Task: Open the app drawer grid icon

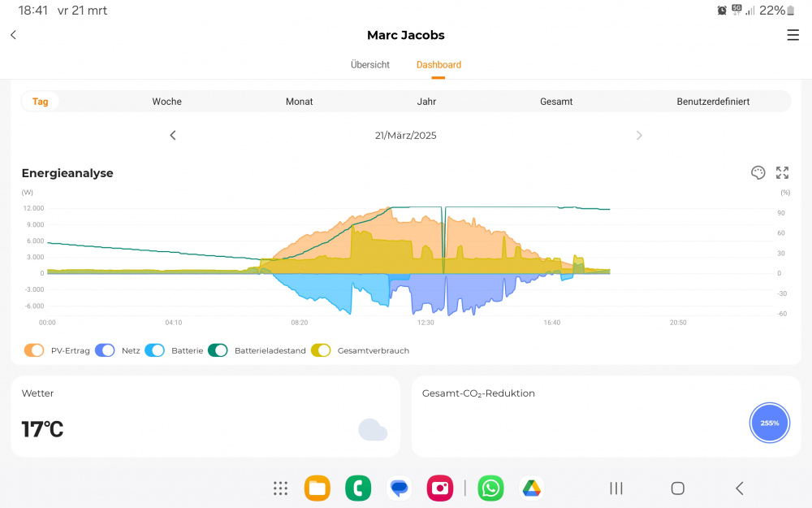Action: (280, 488)
